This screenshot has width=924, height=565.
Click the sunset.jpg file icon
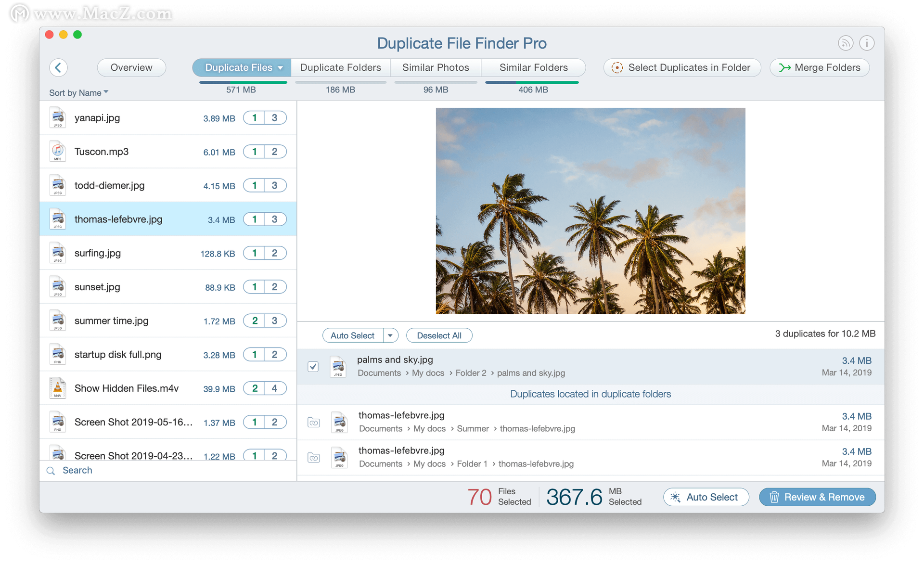[x=58, y=287]
